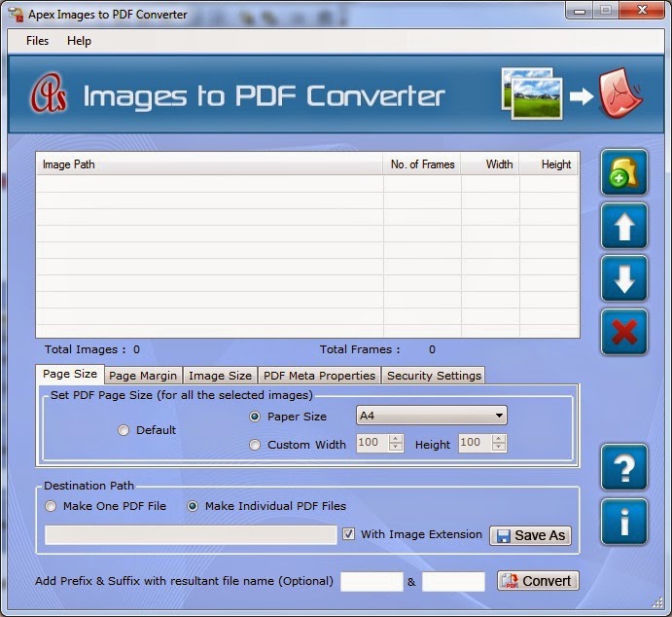Click the Image Path column header
The height and width of the screenshot is (617, 672).
(209, 164)
